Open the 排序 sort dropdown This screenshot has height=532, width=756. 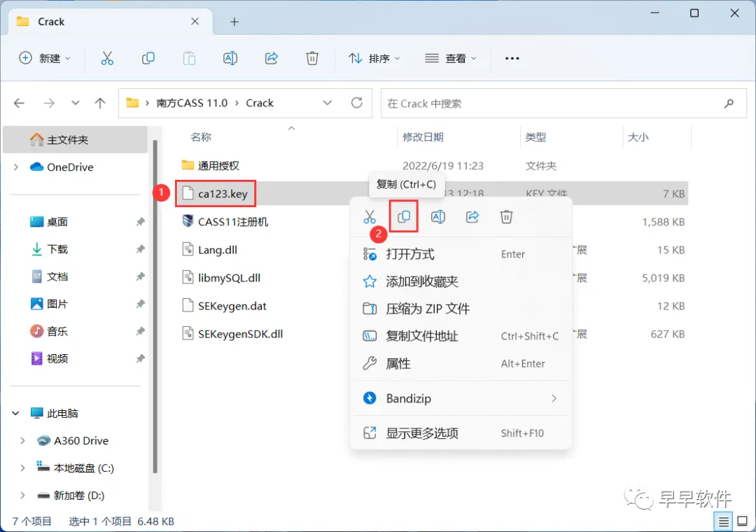374,58
